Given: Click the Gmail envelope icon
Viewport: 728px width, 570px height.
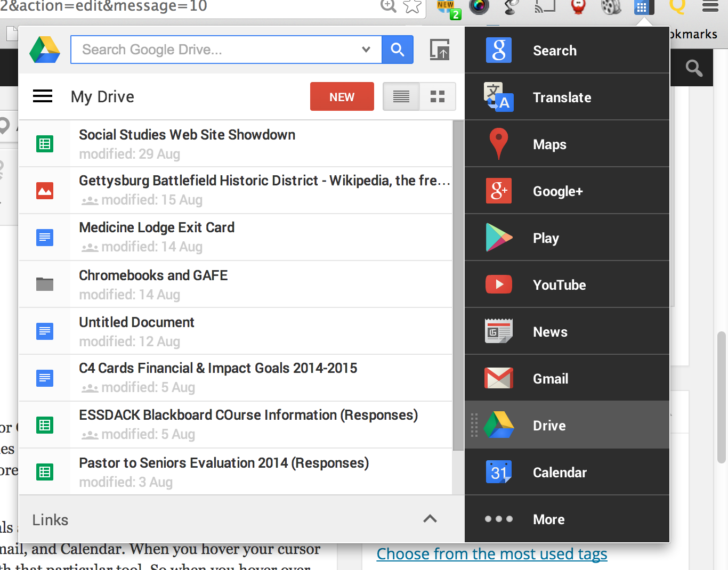Looking at the screenshot, I should tap(499, 378).
